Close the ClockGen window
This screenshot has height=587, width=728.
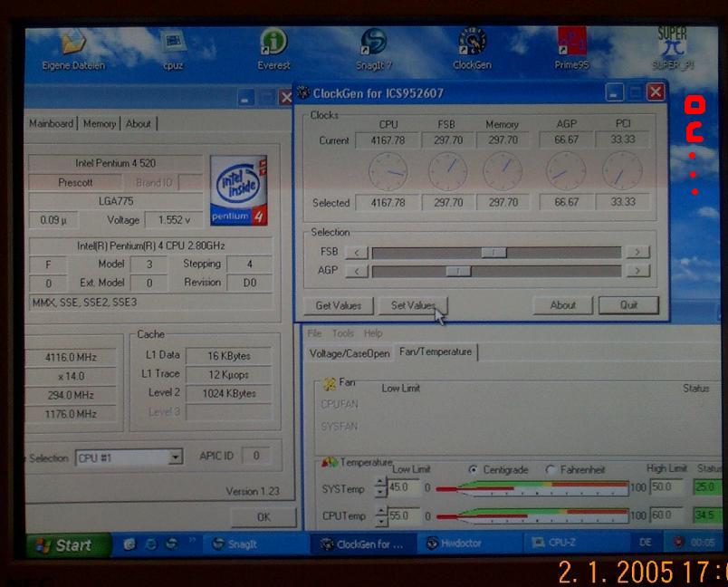[656, 92]
